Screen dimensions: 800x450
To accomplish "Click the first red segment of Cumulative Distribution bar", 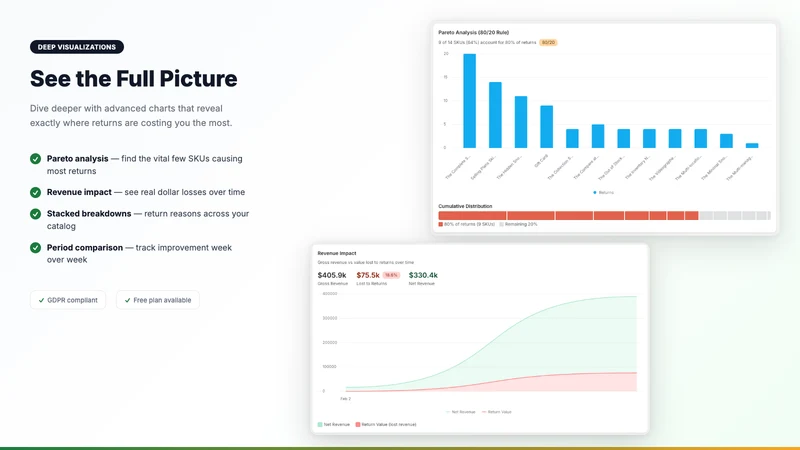I will [x=472, y=216].
